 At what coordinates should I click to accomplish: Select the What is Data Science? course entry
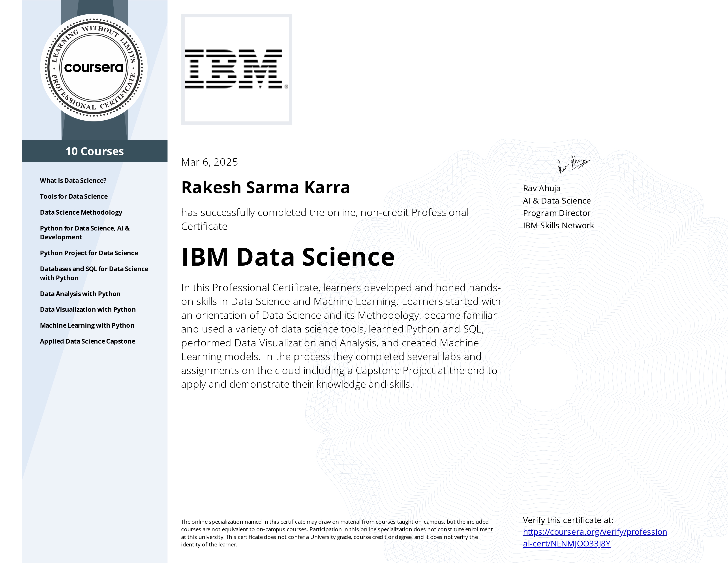pyautogui.click(x=73, y=180)
